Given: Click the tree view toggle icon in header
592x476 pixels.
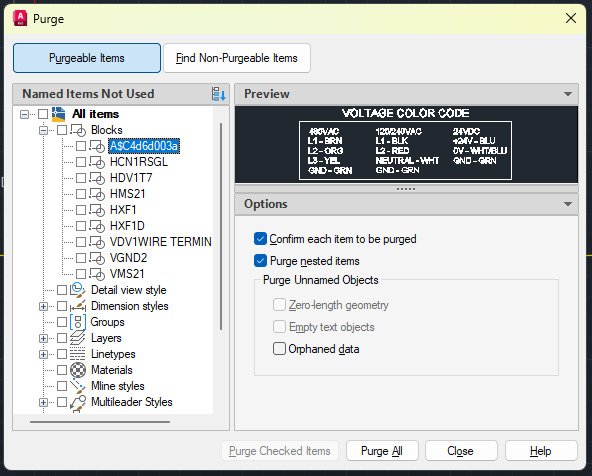Looking at the screenshot, I should click(219, 94).
